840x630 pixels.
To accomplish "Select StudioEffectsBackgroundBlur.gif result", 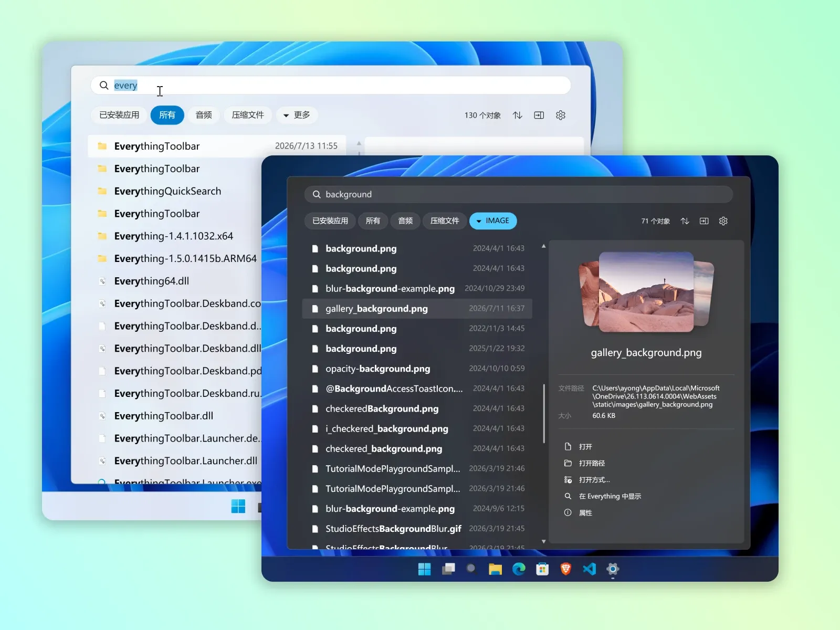I will click(417, 529).
